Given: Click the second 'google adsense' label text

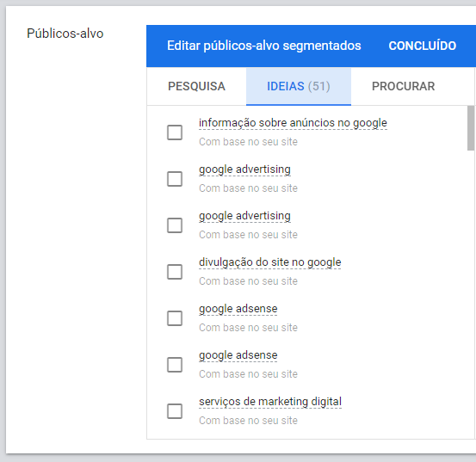Looking at the screenshot, I should click(238, 355).
